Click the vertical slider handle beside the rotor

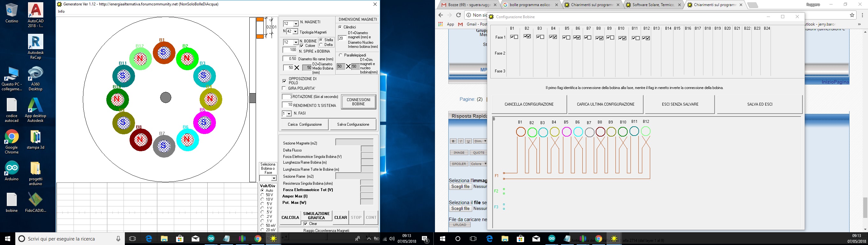253,98
